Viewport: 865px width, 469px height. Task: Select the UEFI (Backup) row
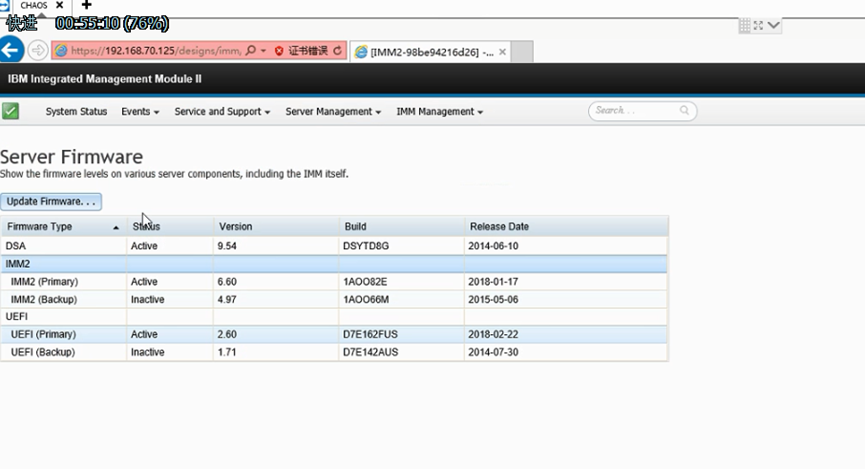[x=334, y=352]
